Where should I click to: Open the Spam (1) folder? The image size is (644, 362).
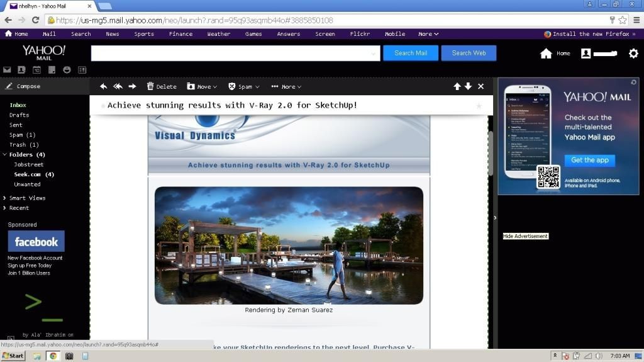point(22,135)
